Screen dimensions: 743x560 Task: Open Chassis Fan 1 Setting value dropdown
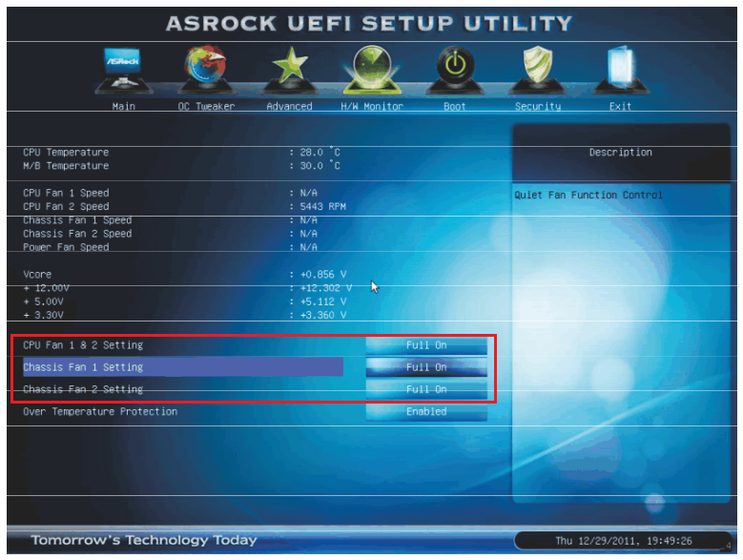tap(426, 367)
